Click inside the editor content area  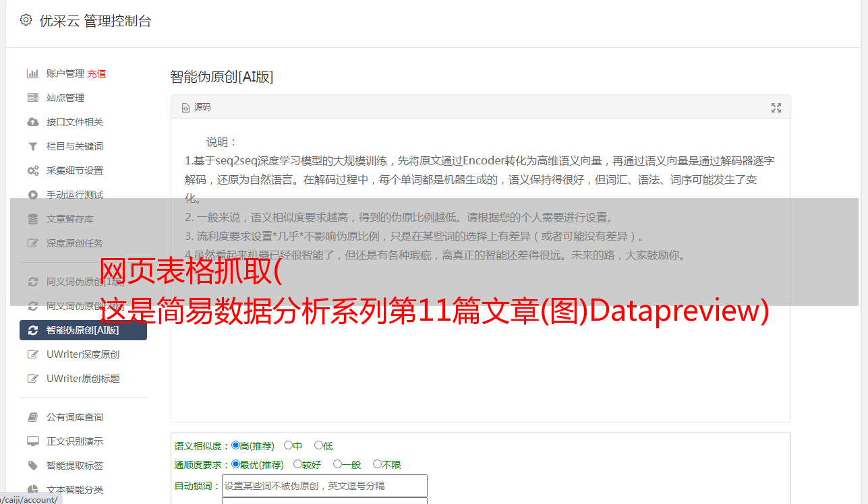(x=480, y=271)
